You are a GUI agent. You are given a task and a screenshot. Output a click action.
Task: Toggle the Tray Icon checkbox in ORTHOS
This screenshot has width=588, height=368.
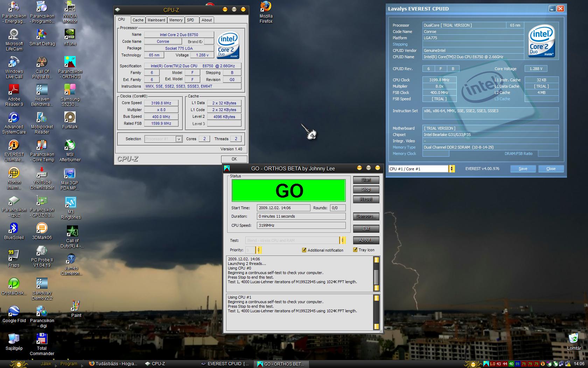pos(355,250)
